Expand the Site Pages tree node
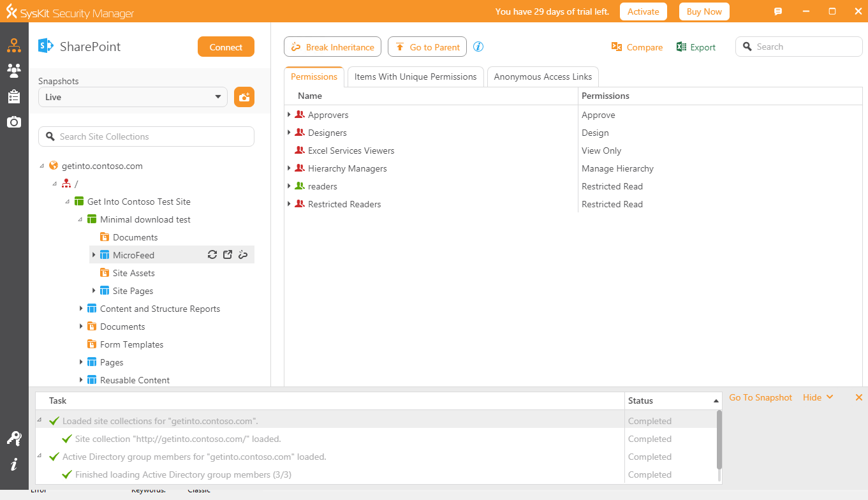 (x=94, y=291)
